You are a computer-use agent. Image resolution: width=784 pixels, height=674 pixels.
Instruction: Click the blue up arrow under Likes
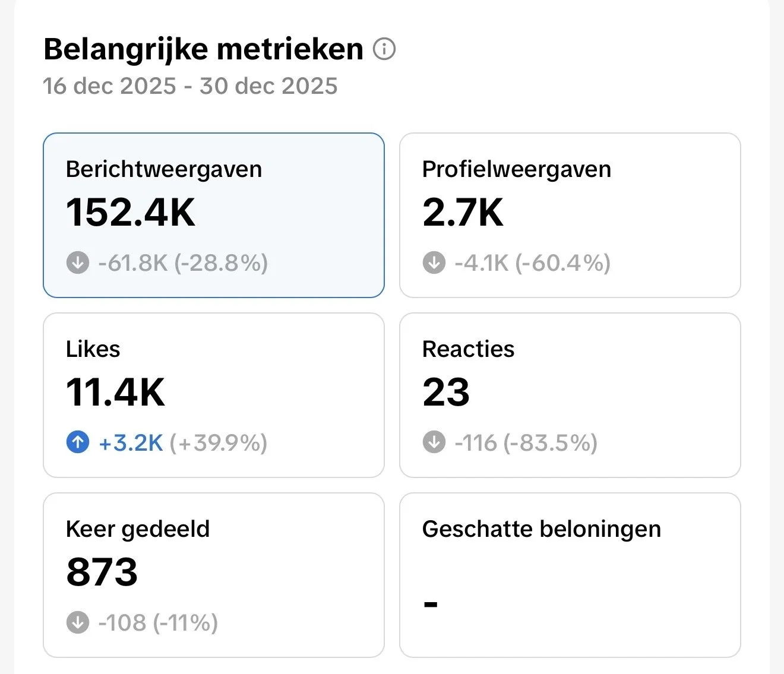click(x=78, y=442)
